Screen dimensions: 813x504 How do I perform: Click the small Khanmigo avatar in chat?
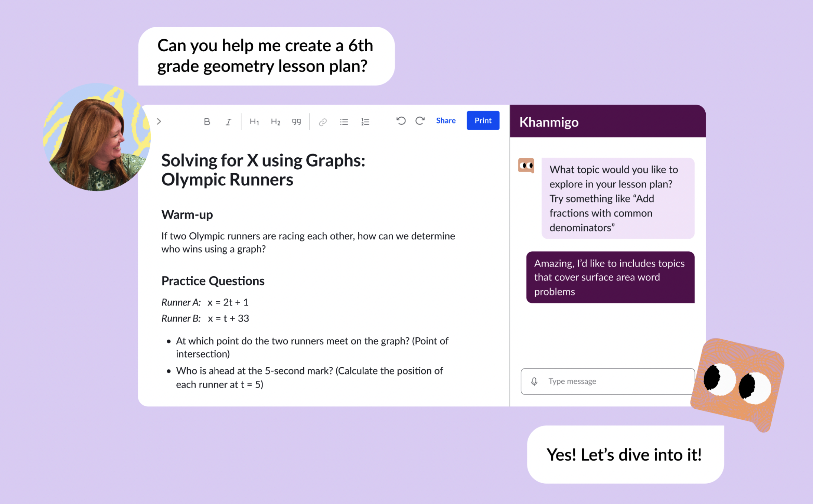tap(526, 166)
